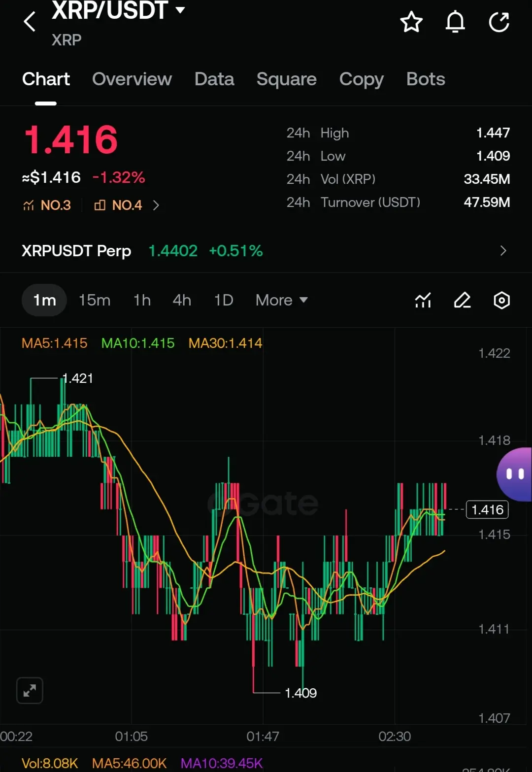Expand rankings chevron next to NO.4
Viewport: 532px width, 772px height.
156,205
